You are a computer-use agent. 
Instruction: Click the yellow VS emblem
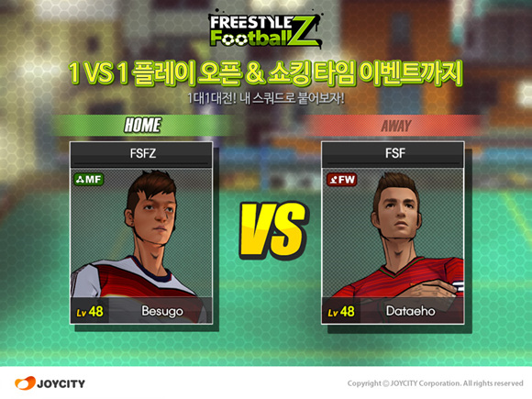(273, 229)
